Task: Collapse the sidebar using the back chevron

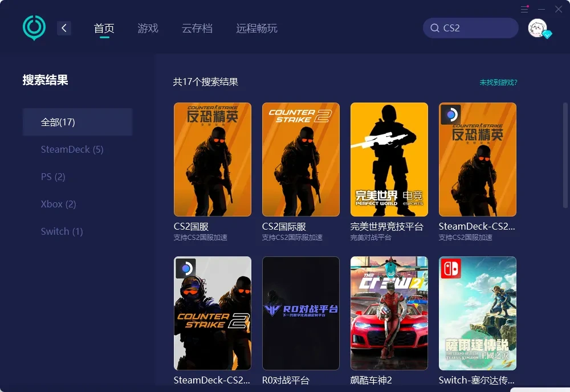Action: click(64, 27)
